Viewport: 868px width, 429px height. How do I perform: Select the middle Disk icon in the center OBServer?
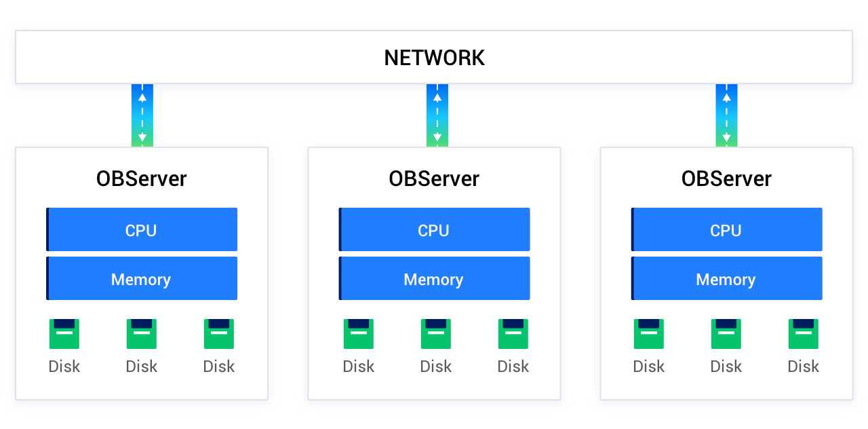pyautogui.click(x=435, y=333)
